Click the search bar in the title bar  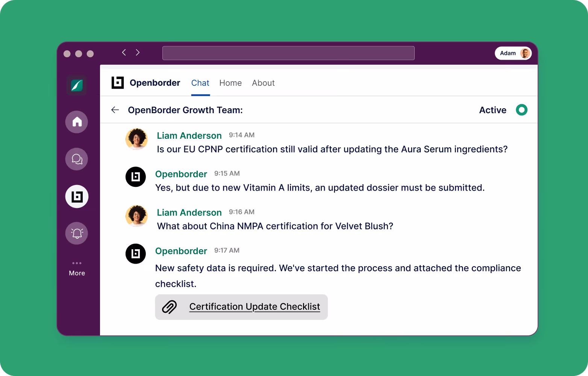coord(288,53)
